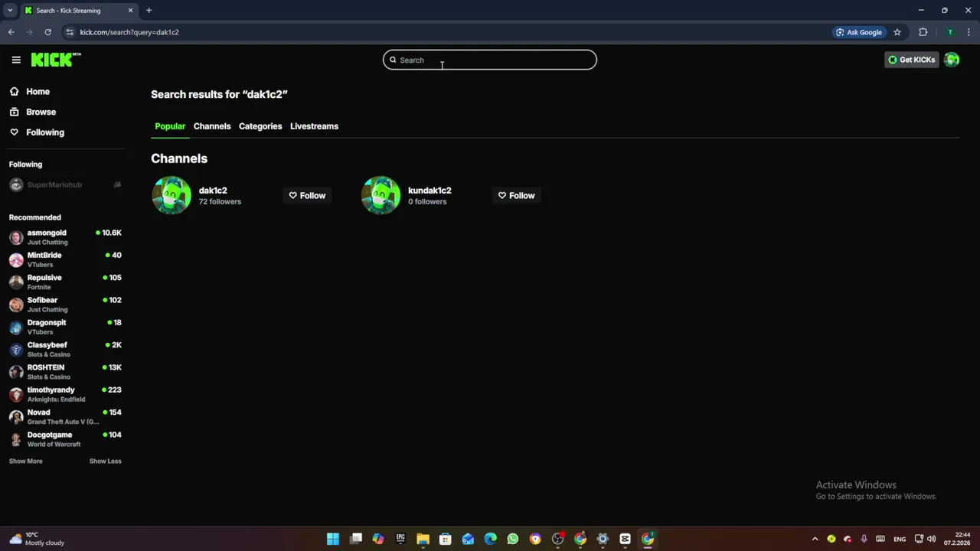Click the weather widget on taskbar
This screenshot has width=980, height=551.
[x=37, y=539]
